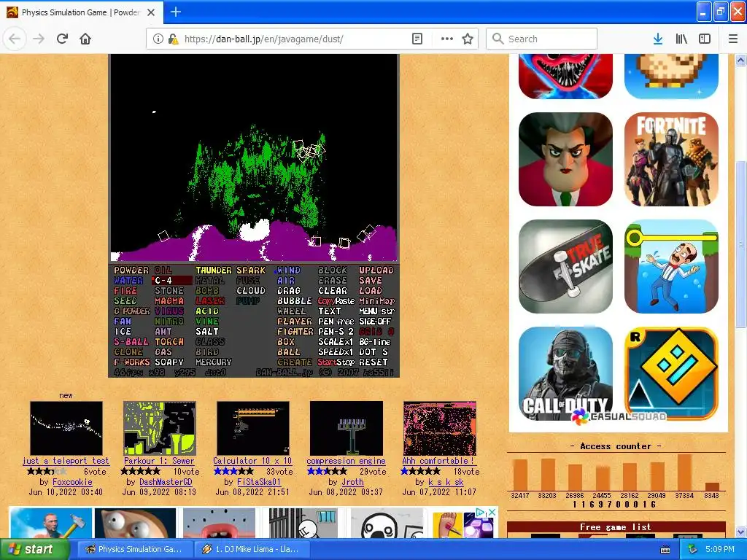747x560 pixels.
Task: Open the Call of Duty app icon
Action: [x=565, y=373]
